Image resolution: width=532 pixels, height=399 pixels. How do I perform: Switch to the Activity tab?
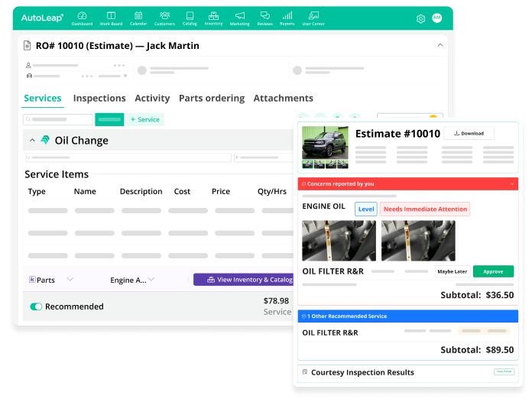coord(152,98)
